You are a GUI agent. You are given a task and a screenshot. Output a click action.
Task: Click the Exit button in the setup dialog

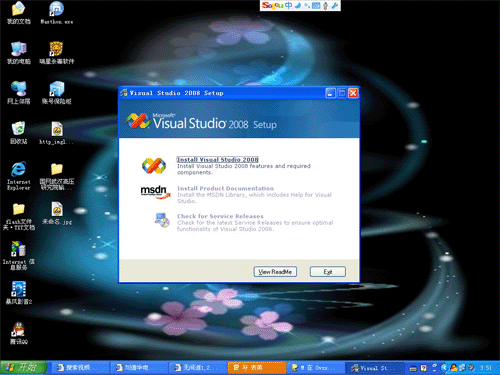point(328,272)
